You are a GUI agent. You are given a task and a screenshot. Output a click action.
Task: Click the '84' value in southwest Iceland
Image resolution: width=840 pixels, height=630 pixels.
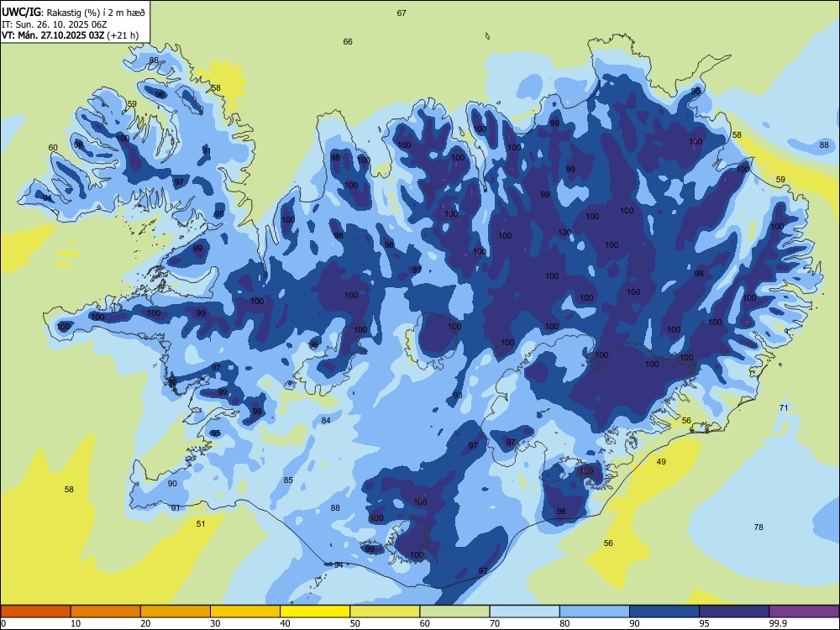click(x=326, y=421)
